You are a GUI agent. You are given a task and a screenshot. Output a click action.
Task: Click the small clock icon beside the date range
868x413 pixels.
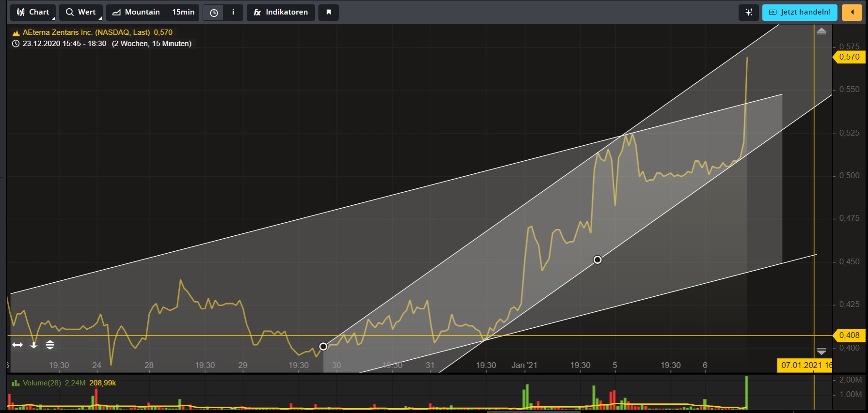click(x=16, y=44)
